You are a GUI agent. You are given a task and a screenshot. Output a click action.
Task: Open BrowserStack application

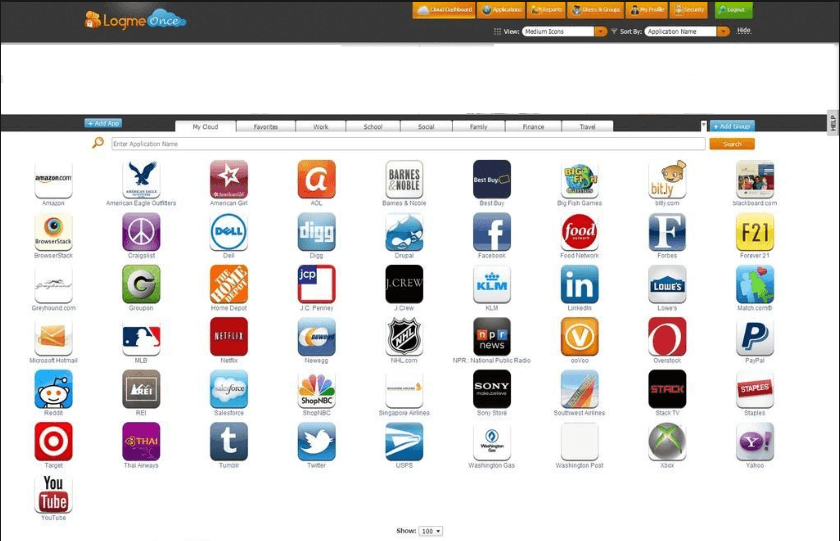pos(53,231)
